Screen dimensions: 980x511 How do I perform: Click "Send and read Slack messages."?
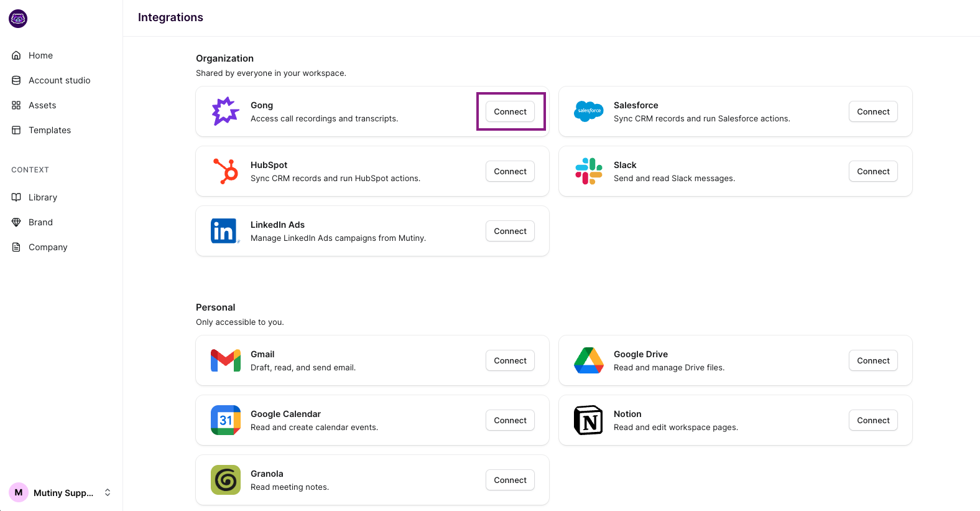(x=674, y=179)
